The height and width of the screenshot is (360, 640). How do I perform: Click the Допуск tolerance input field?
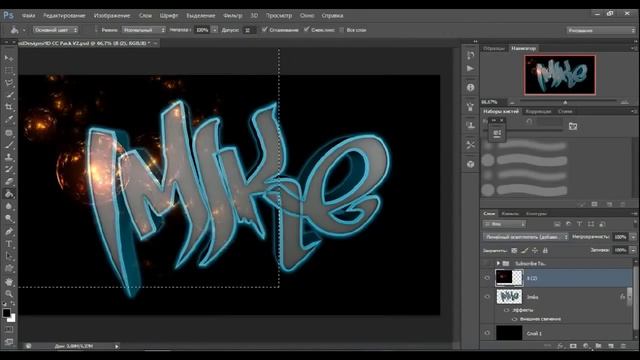249,30
